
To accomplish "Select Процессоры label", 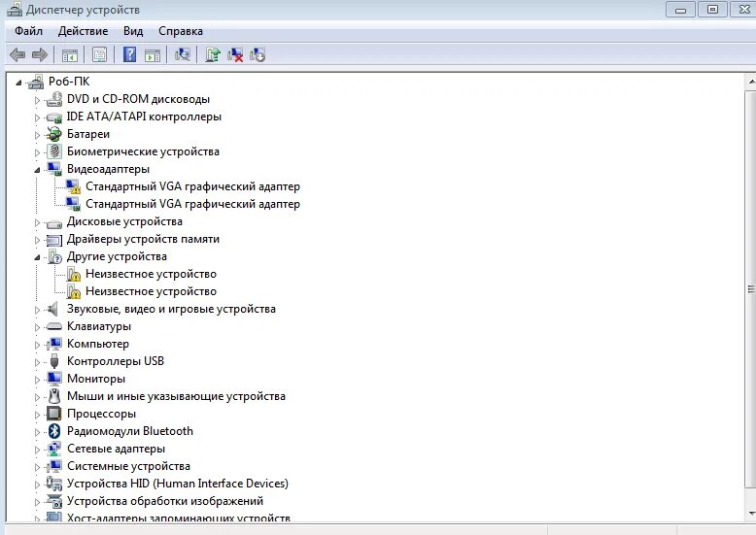I will pos(101,414).
